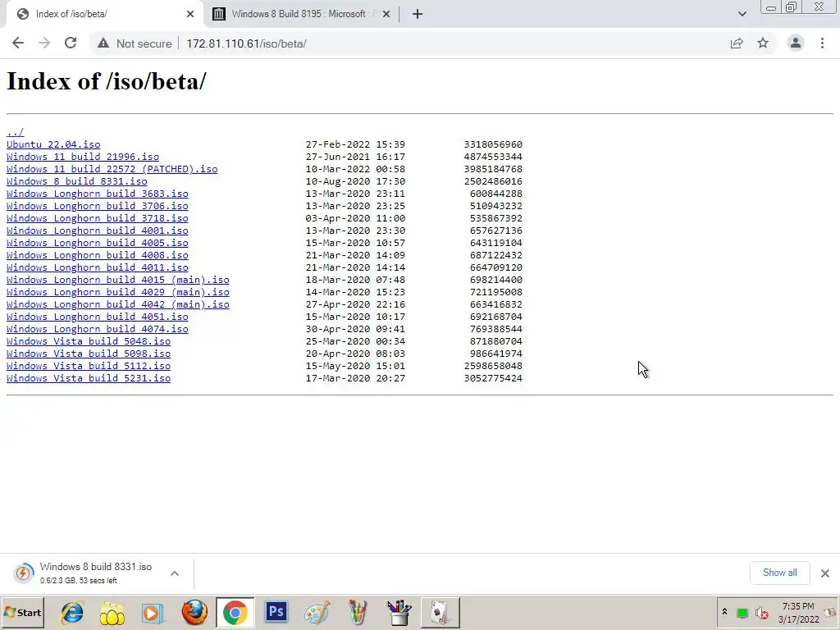Reload the page with the refresh icon
Screen dimensions: 840x630
click(71, 43)
